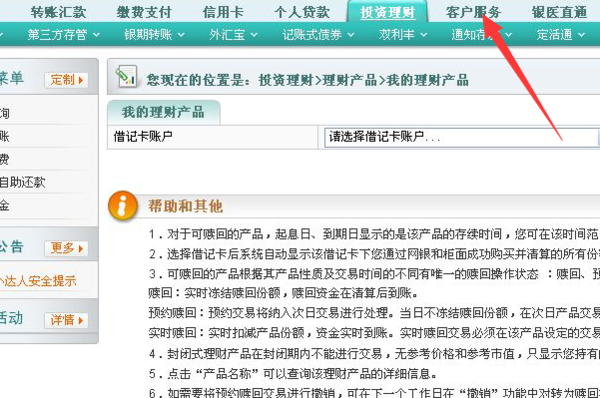
Task: Open the 信用卡 top menu
Action: tap(223, 12)
